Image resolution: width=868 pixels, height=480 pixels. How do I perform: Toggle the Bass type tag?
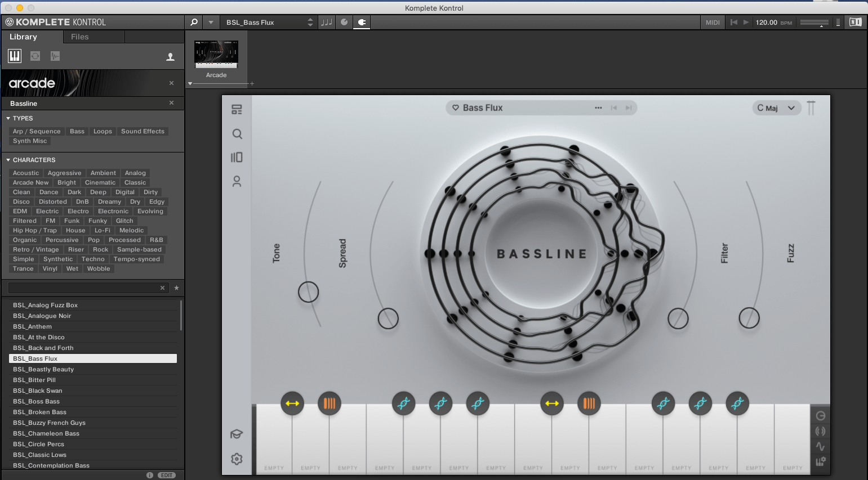coord(77,131)
